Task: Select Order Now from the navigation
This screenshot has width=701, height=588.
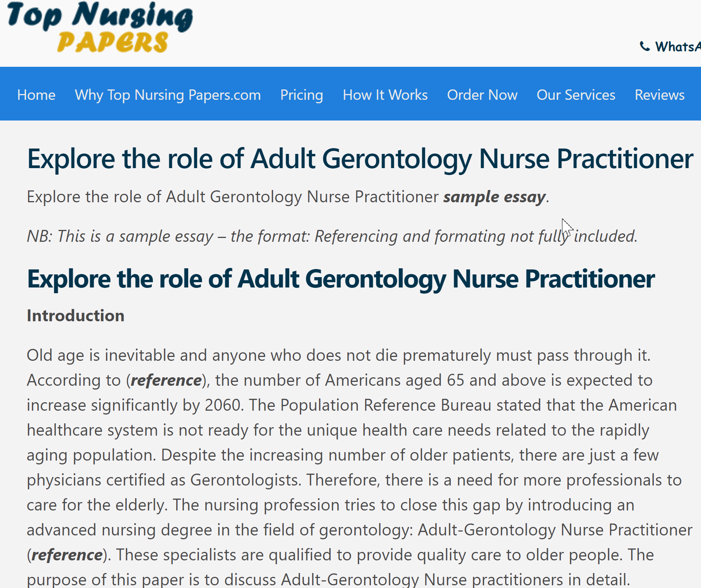Action: point(482,95)
